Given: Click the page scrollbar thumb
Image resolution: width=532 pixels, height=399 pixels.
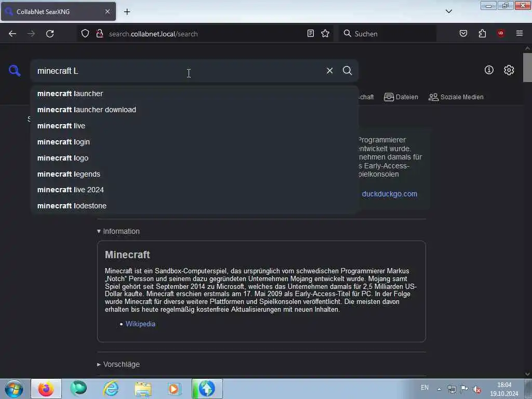Looking at the screenshot, I should coord(527,68).
